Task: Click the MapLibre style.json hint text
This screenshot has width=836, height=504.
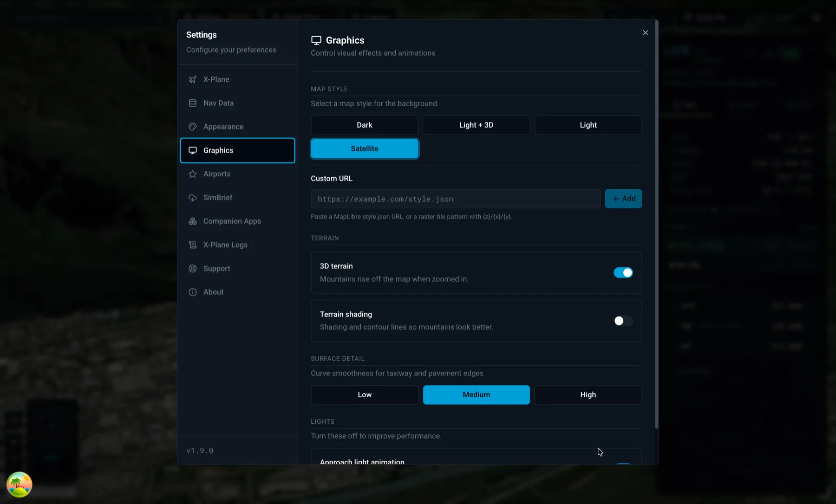Action: coord(411,217)
